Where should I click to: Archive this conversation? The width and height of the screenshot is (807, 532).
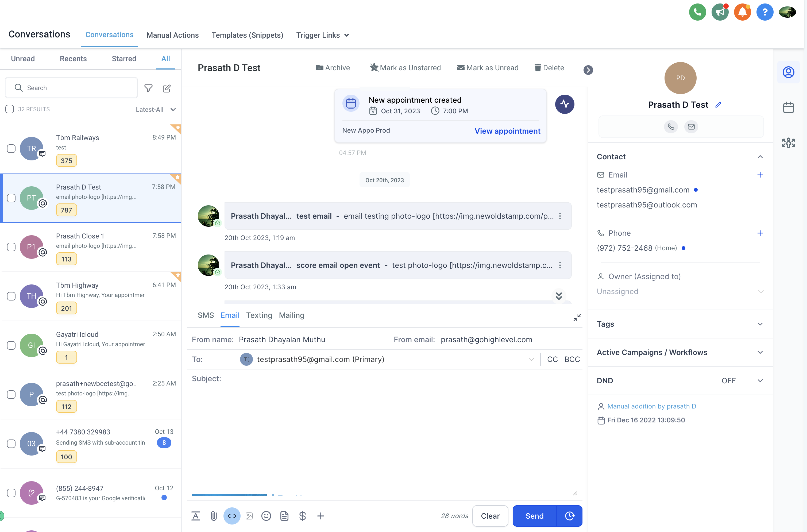pyautogui.click(x=333, y=68)
